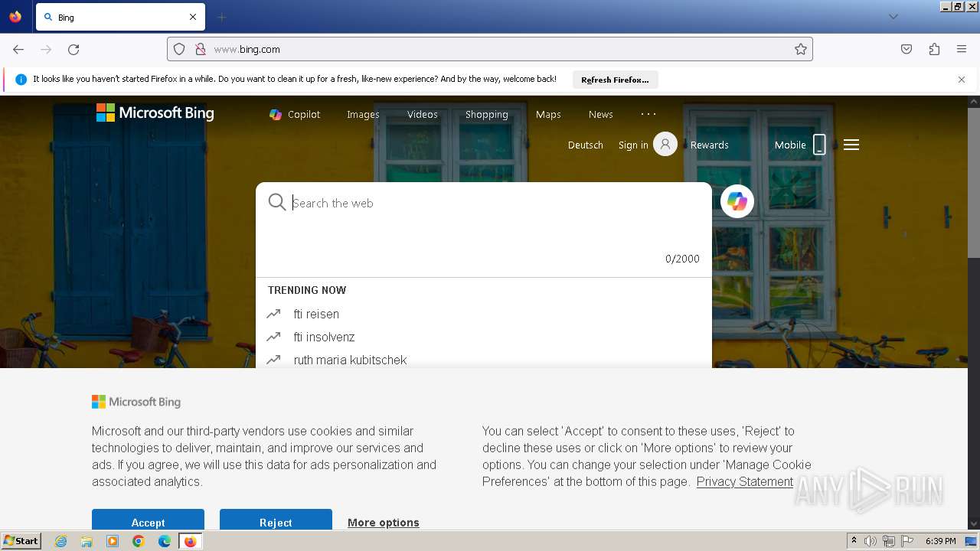
Task: Click the URL address bar
Action: point(490,49)
